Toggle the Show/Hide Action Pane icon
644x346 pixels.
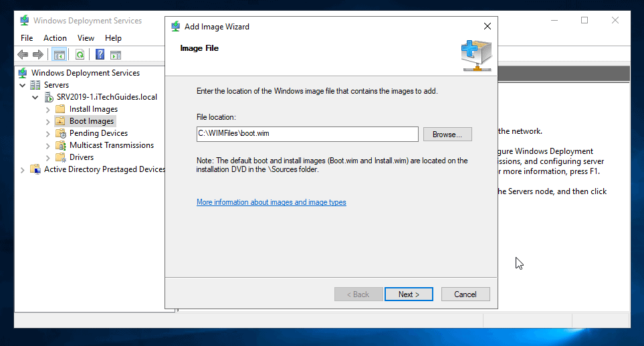point(116,55)
